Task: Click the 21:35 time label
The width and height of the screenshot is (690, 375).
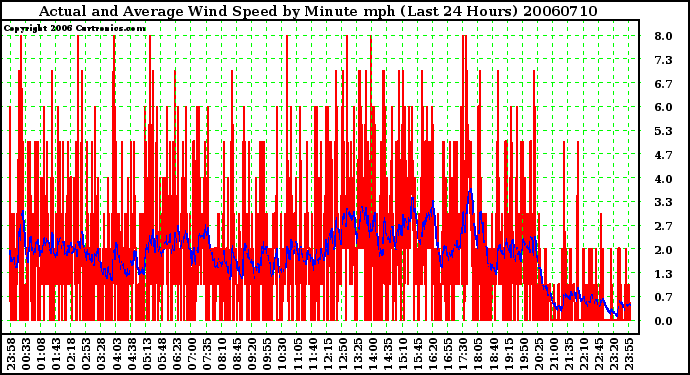Action: (x=569, y=354)
